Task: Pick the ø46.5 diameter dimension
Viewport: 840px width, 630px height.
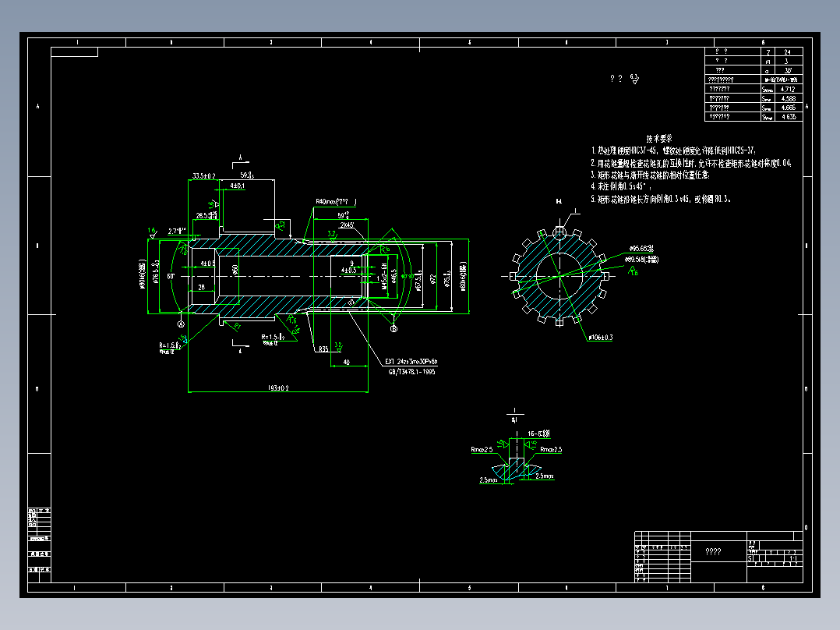Action: pyautogui.click(x=394, y=276)
